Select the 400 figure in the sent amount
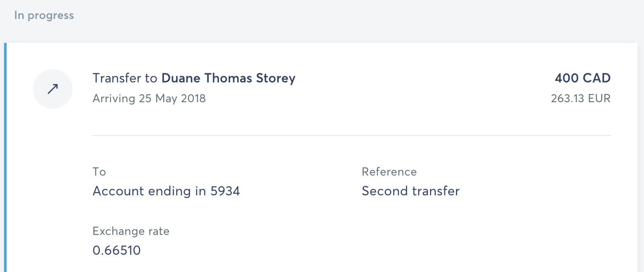 click(567, 78)
